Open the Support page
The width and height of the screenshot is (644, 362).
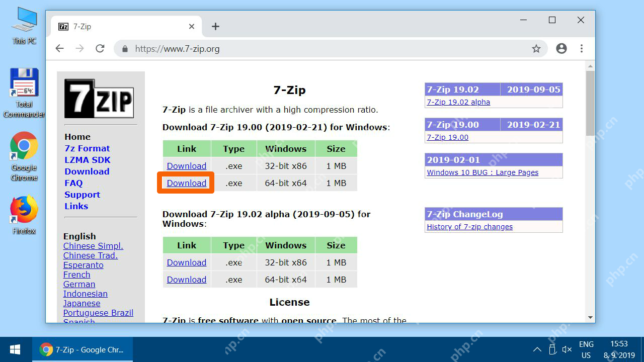point(82,195)
